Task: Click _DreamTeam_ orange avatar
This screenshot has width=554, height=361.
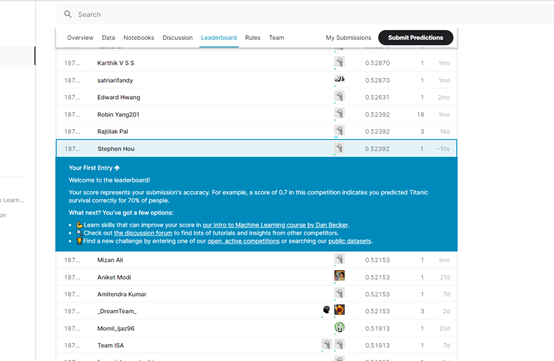Action: coord(339,310)
